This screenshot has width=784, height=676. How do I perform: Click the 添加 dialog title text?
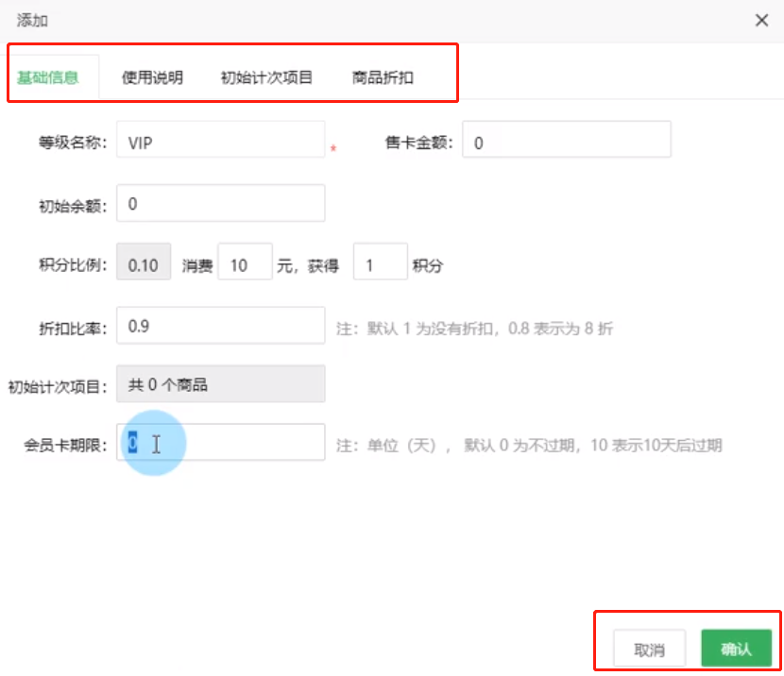[32, 21]
